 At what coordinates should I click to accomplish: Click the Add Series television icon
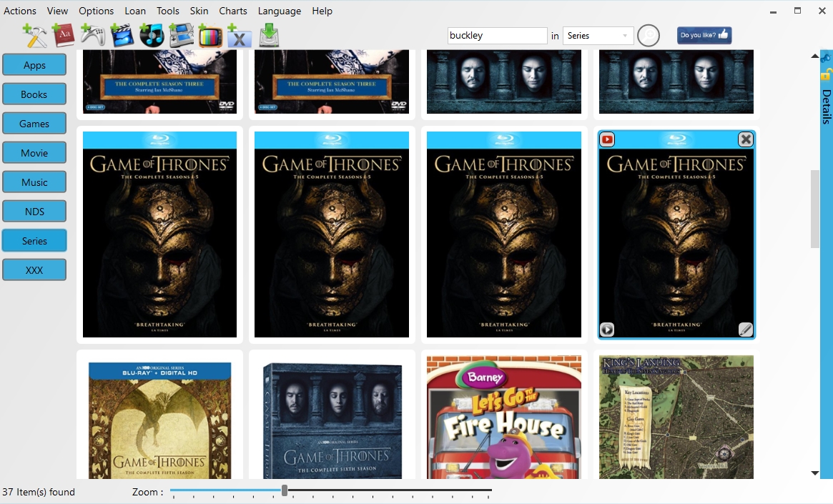pos(210,36)
